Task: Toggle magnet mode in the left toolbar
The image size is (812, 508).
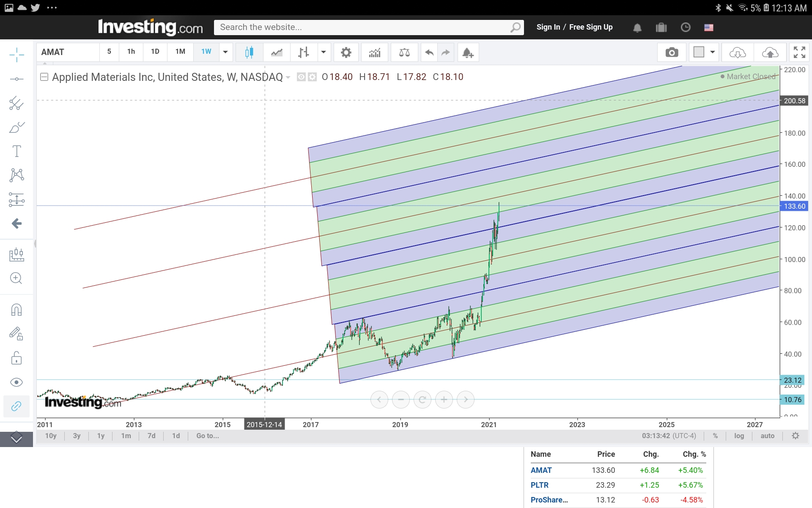Action: 16,310
